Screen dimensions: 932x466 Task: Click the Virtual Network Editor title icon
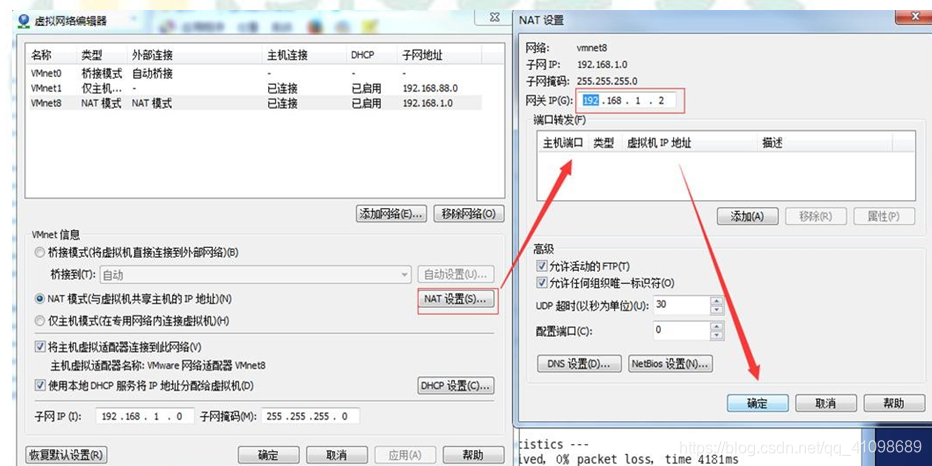(24, 21)
